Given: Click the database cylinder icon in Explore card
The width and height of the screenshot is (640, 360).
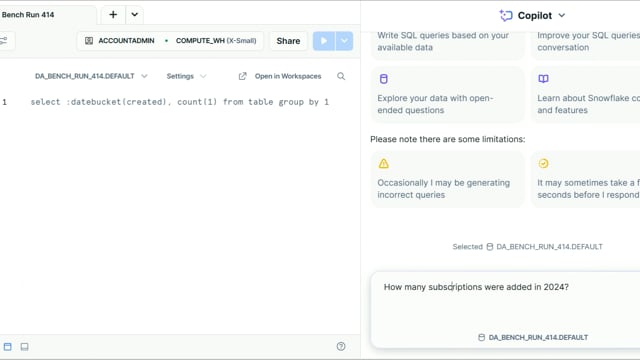Looking at the screenshot, I should click(x=383, y=79).
